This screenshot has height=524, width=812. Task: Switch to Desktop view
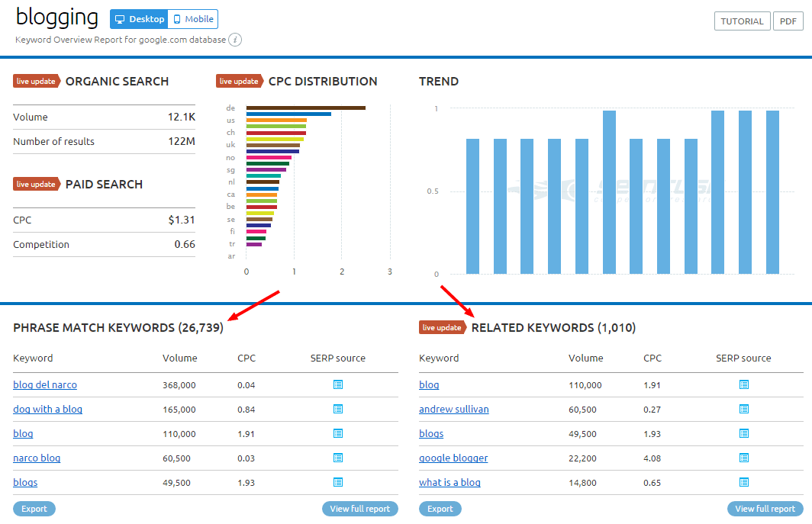[139, 19]
